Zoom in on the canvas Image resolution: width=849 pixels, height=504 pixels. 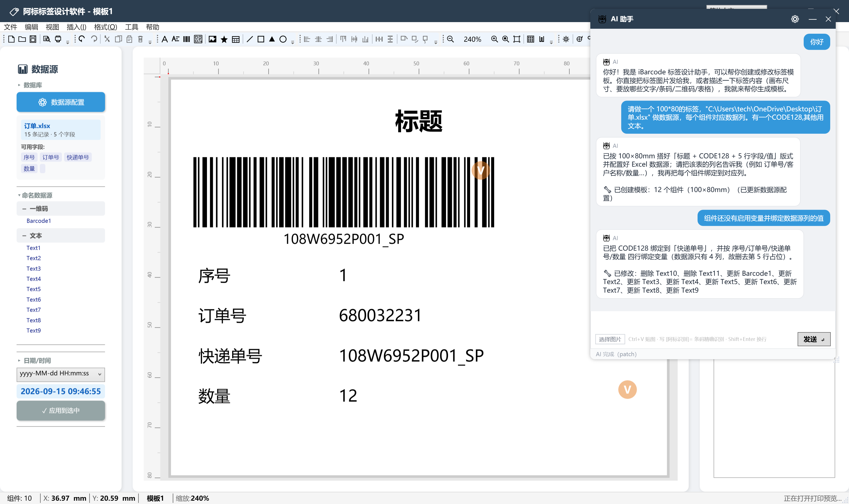point(494,39)
